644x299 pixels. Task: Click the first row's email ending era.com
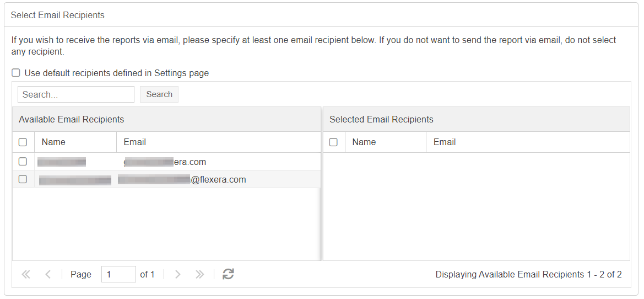pyautogui.click(x=190, y=162)
